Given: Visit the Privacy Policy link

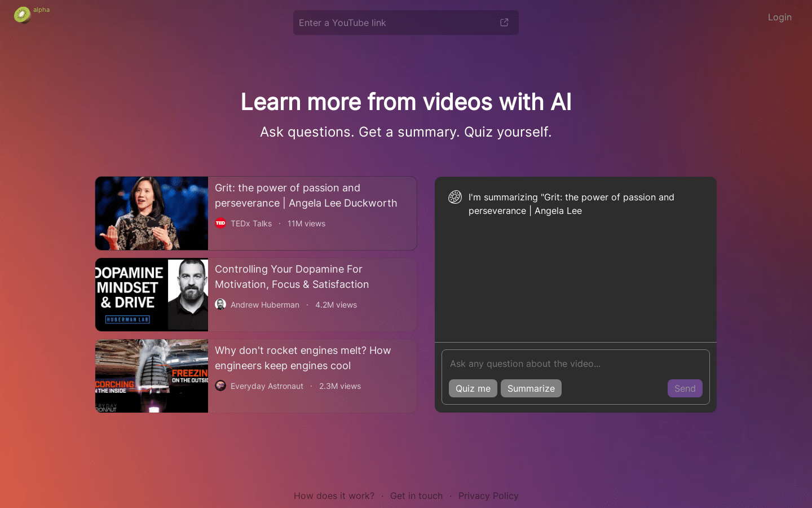Looking at the screenshot, I should click(488, 496).
